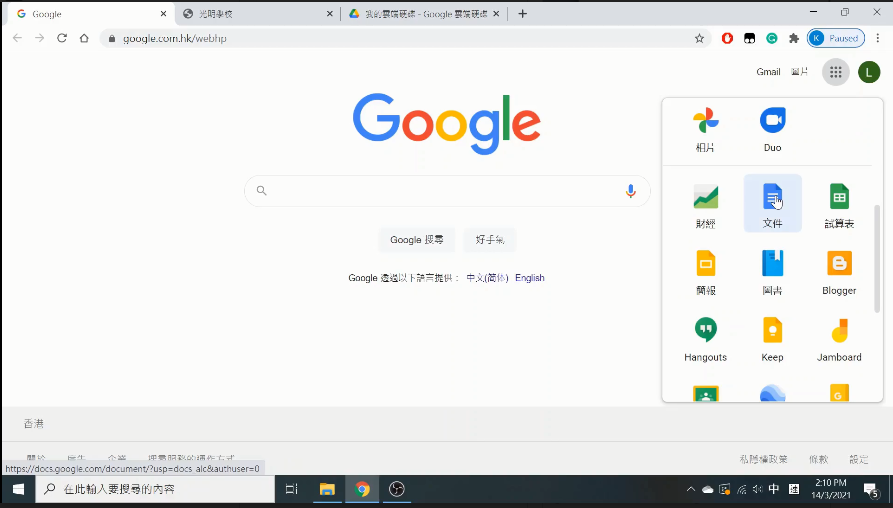Click Google 搜尋 button

[416, 240]
